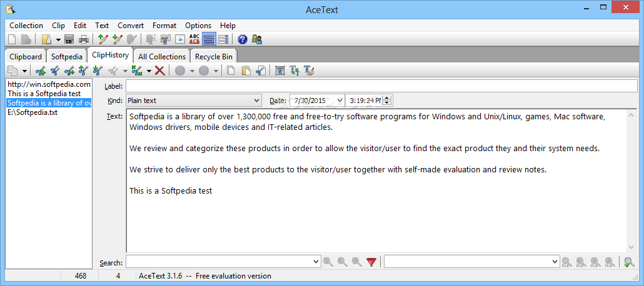Click the copy documents icon
This screenshot has width=644, height=286.
(x=231, y=71)
